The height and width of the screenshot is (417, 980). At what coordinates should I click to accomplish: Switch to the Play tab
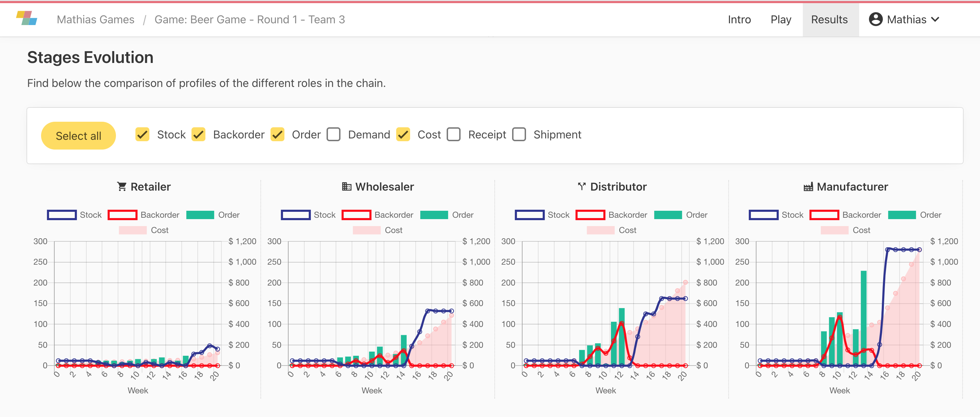coord(781,19)
